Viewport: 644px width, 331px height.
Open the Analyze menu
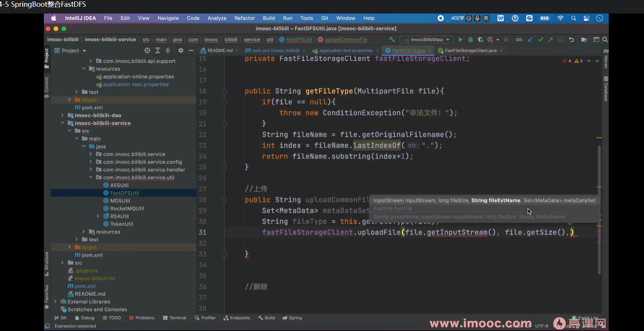tap(217, 18)
